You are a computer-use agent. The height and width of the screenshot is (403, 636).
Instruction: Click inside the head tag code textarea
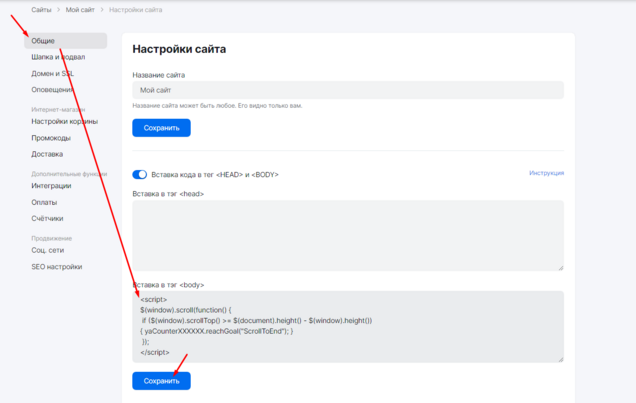347,234
